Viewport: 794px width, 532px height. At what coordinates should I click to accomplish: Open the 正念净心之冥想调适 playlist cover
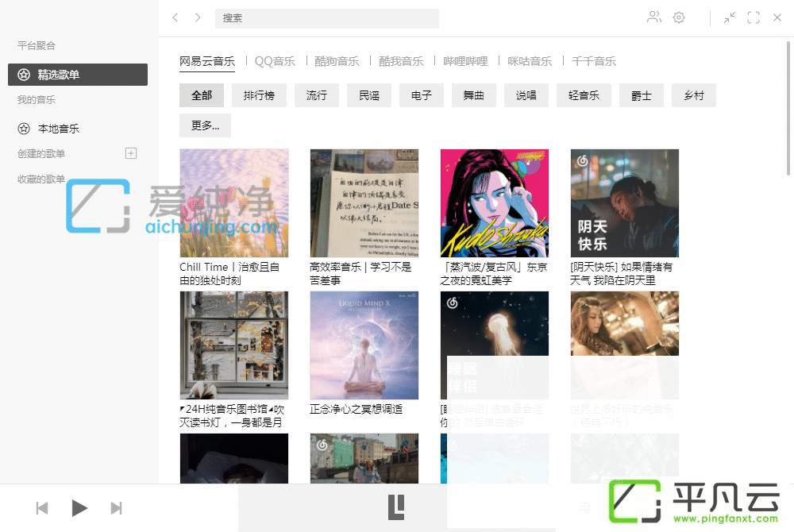[364, 345]
